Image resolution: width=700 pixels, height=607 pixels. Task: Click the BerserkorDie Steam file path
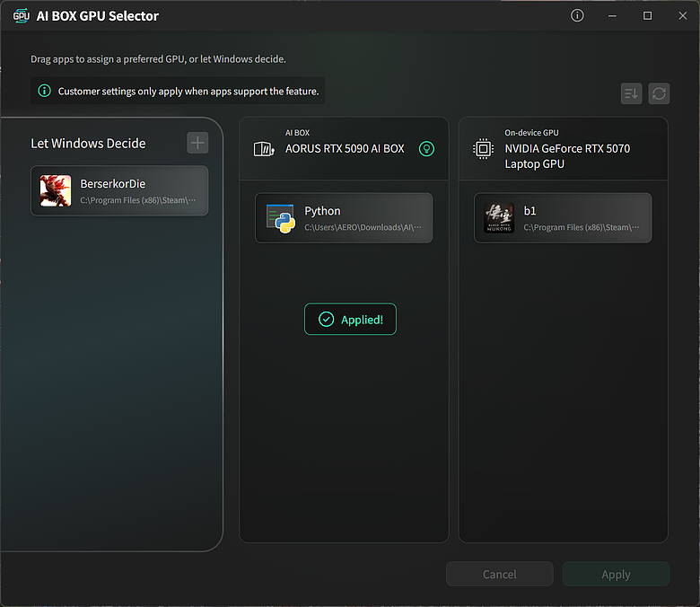point(138,200)
